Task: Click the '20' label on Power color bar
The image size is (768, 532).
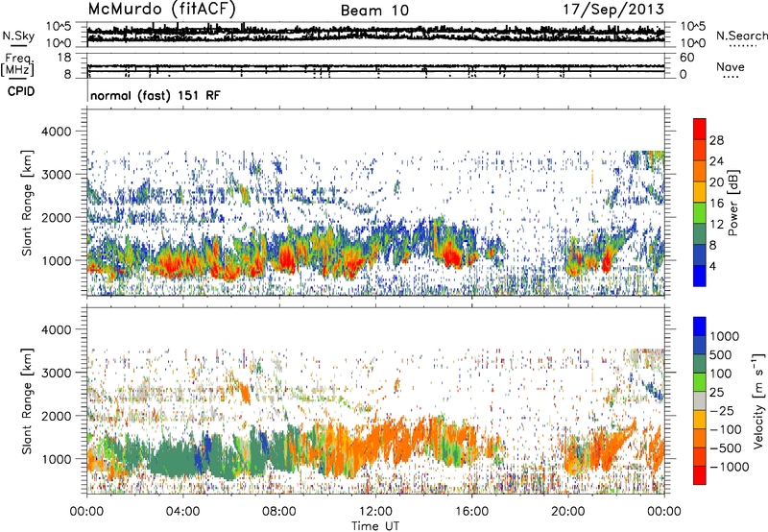Action: pyautogui.click(x=716, y=182)
